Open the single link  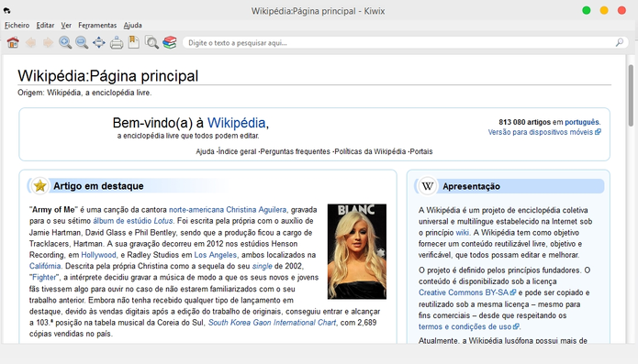click(x=262, y=266)
